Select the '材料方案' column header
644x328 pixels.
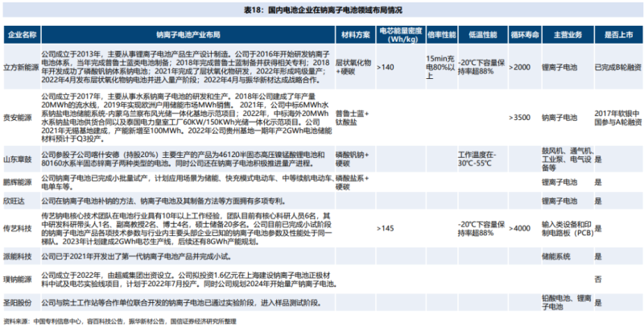pos(355,35)
